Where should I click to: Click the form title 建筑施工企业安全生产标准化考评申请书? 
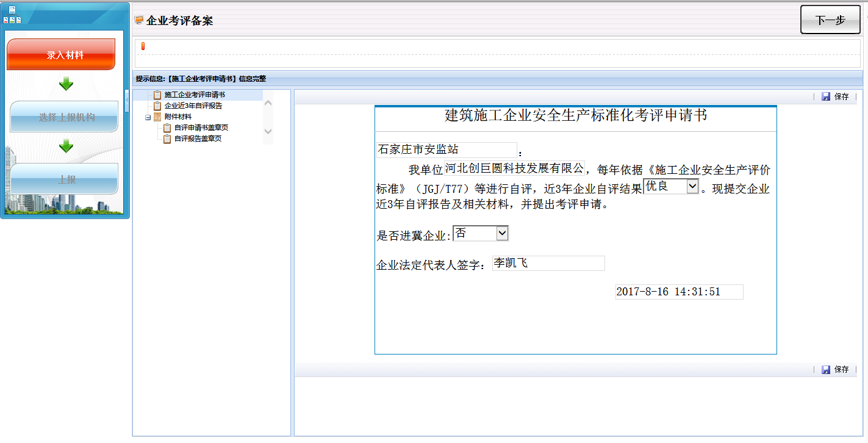pos(576,115)
